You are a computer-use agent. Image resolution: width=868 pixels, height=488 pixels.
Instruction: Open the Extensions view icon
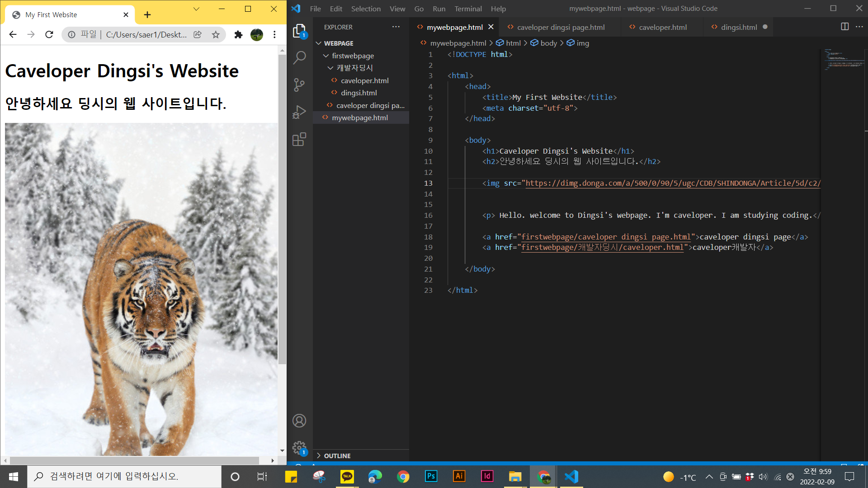pos(299,139)
